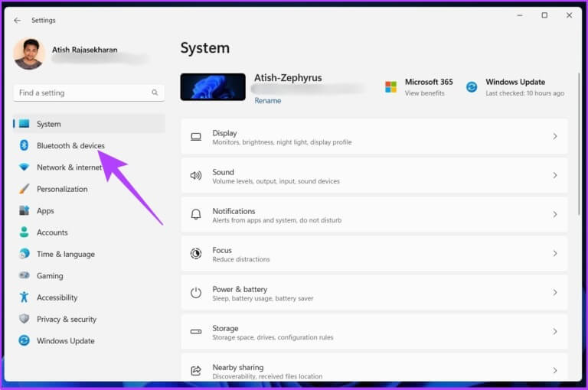Click the Windows Update sync icon at top
This screenshot has height=390, width=588.
coord(472,87)
